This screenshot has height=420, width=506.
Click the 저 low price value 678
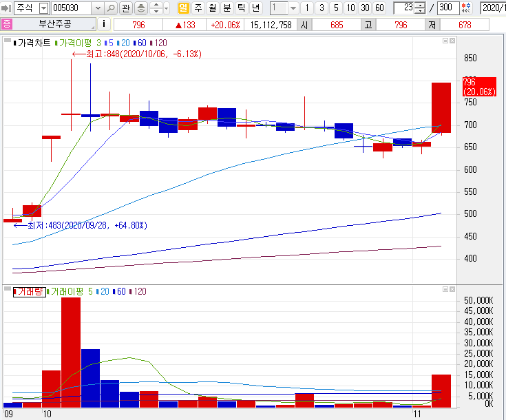(465, 25)
